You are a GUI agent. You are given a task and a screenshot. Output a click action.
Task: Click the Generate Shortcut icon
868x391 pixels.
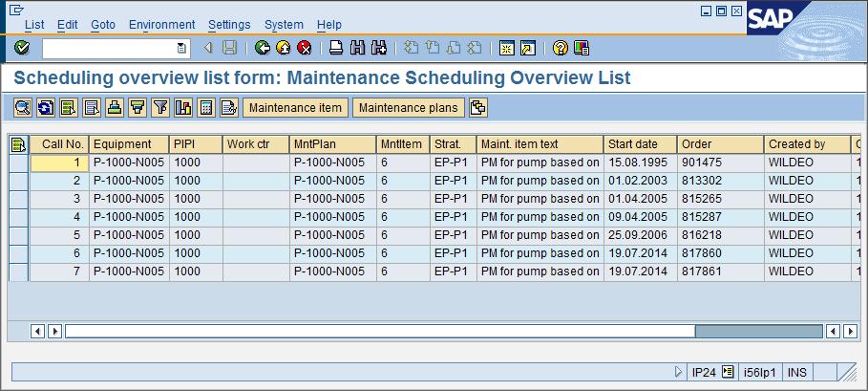click(x=527, y=48)
